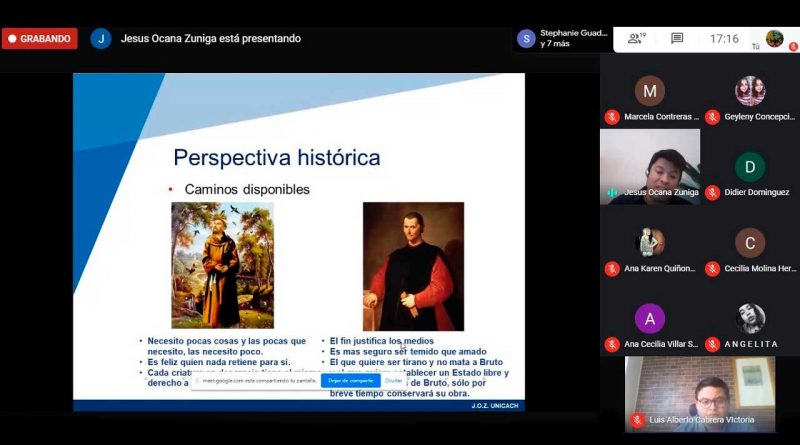800x445 pixels.
Task: Click Didier Dominguez D avatar
Action: (750, 167)
